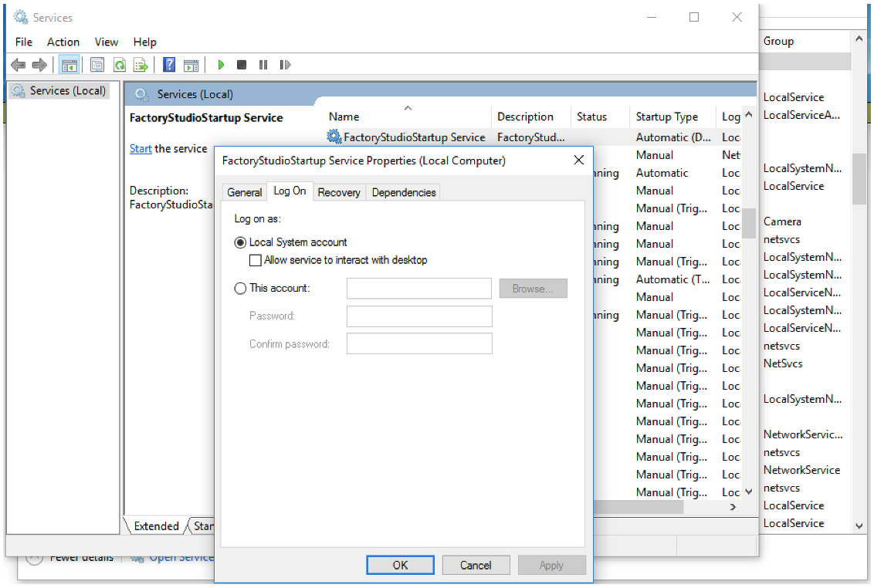Sort by the Status column header
This screenshot has width=874, height=588.
(x=600, y=116)
